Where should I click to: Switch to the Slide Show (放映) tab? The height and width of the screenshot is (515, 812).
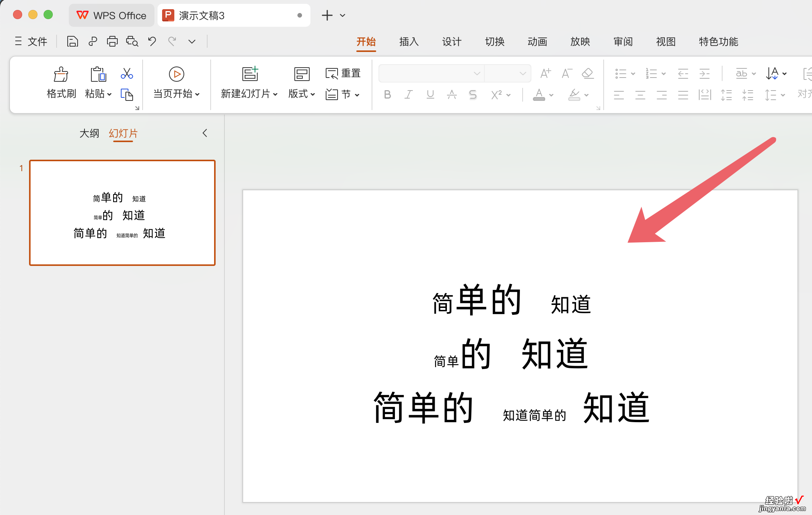point(580,42)
